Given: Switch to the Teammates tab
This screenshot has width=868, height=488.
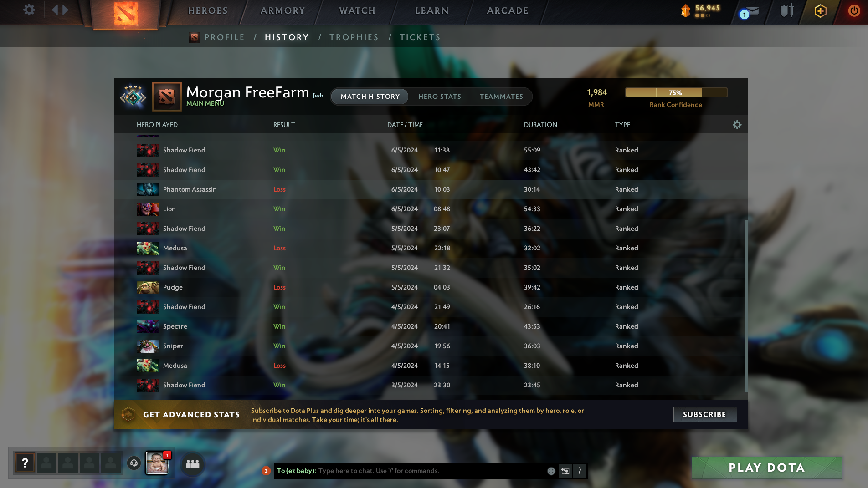Looking at the screenshot, I should [x=501, y=97].
